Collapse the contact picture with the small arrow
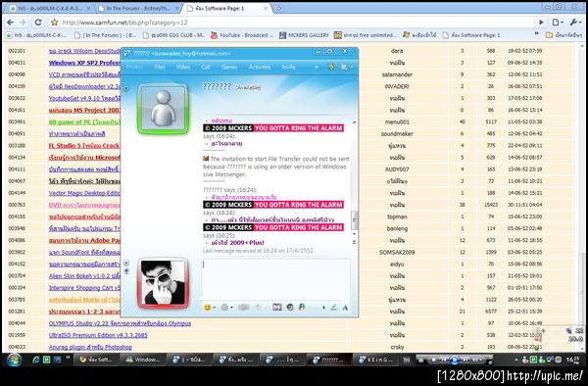The height and width of the screenshot is (386, 588). pos(126,88)
